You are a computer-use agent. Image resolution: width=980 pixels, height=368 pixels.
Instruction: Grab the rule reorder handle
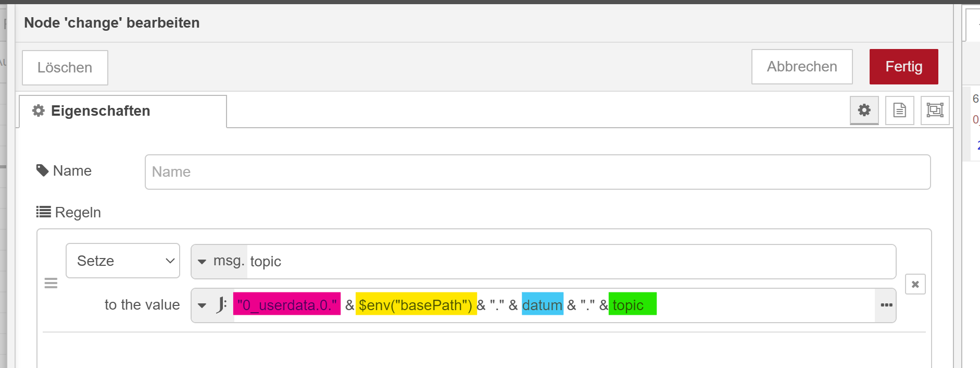(x=51, y=283)
